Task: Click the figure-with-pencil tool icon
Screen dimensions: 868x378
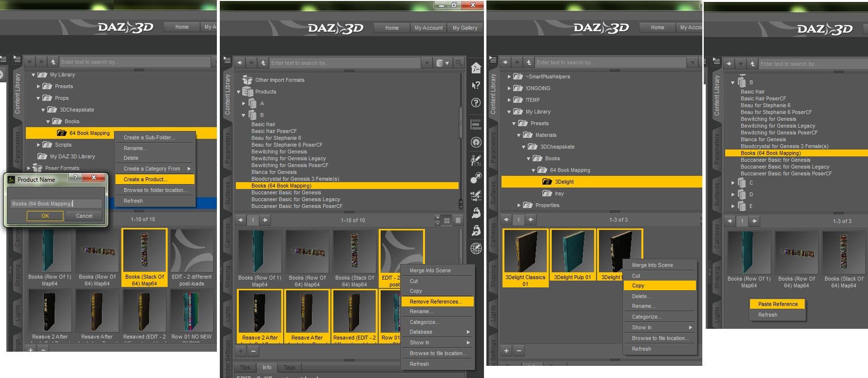Action: [x=476, y=160]
